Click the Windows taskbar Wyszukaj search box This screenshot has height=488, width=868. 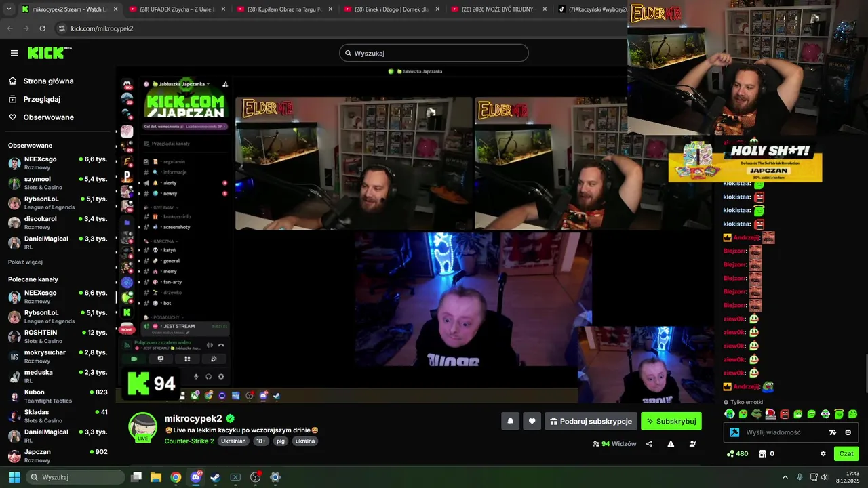(75, 477)
